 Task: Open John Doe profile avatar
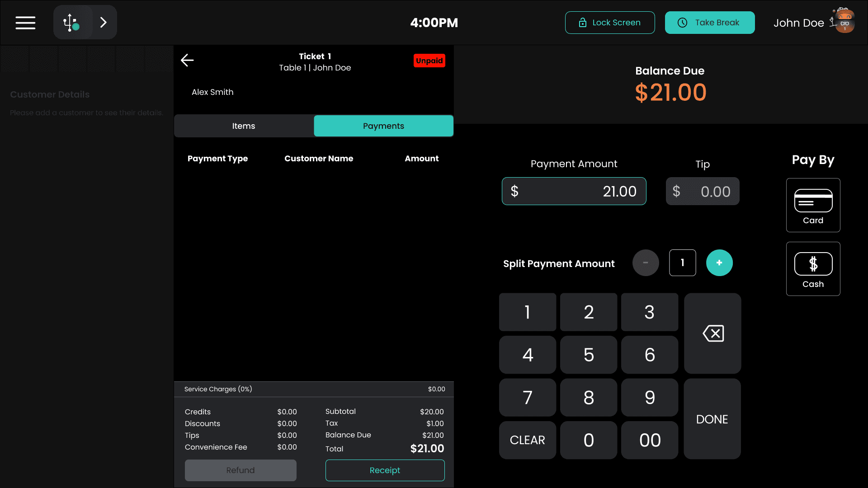(x=844, y=22)
